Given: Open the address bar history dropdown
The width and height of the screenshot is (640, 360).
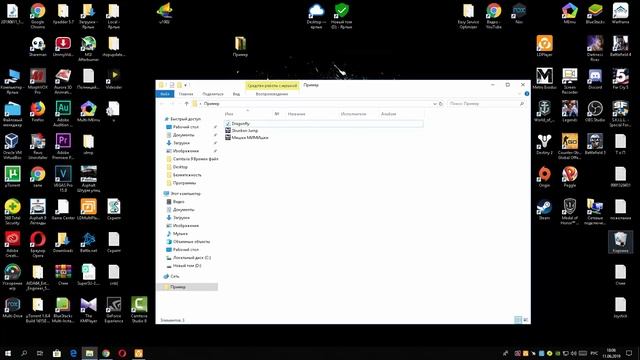Looking at the screenshot, I should [x=435, y=104].
